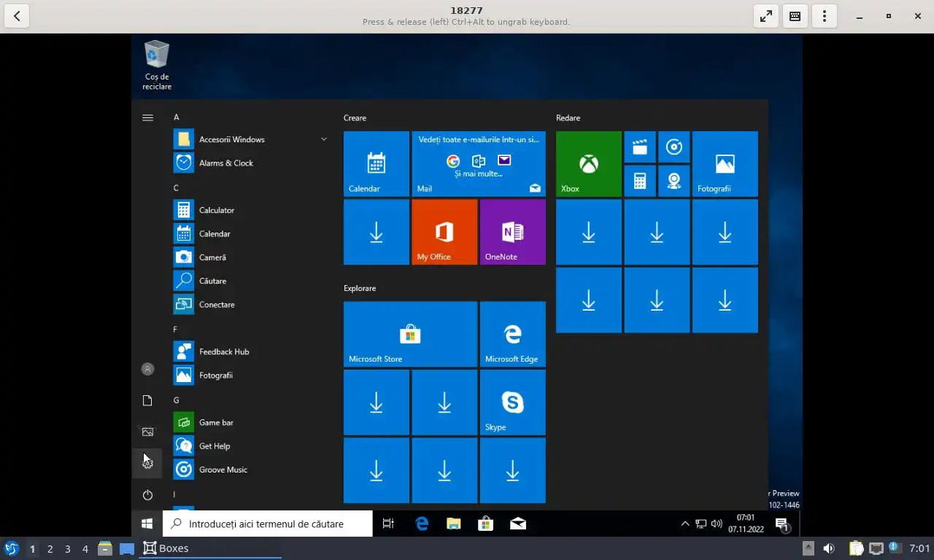Open the Windows tray clock 07:01
This screenshot has width=934, height=560.
tap(746, 524)
